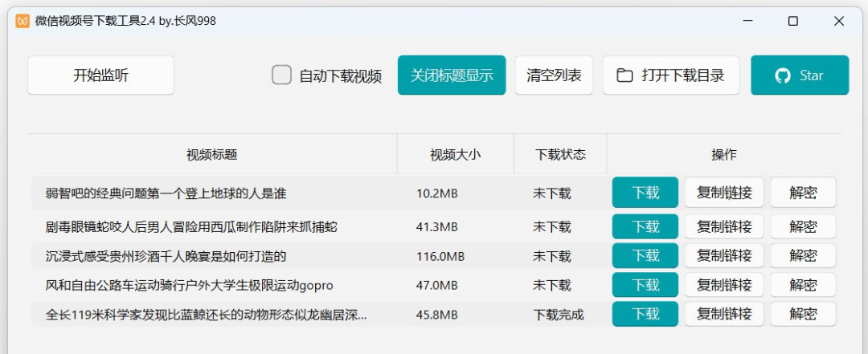Download the 风和自由公路车 gopro video
Image resolution: width=868 pixels, height=354 pixels.
click(645, 285)
